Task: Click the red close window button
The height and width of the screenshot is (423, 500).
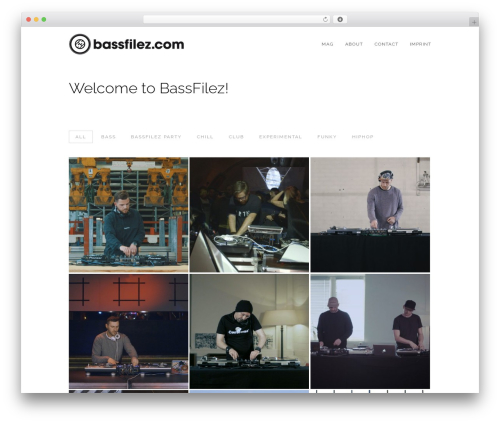Action: click(29, 20)
